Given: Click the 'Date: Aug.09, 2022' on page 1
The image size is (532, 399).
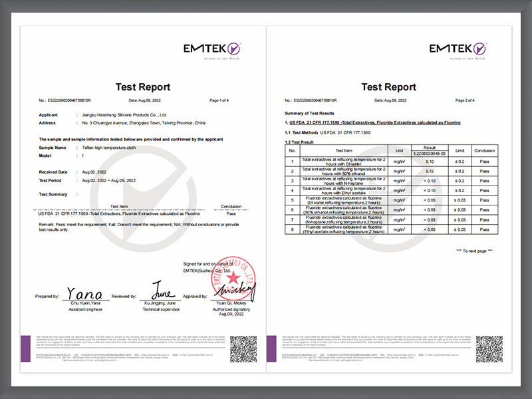Looking at the screenshot, I should pyautogui.click(x=144, y=100).
